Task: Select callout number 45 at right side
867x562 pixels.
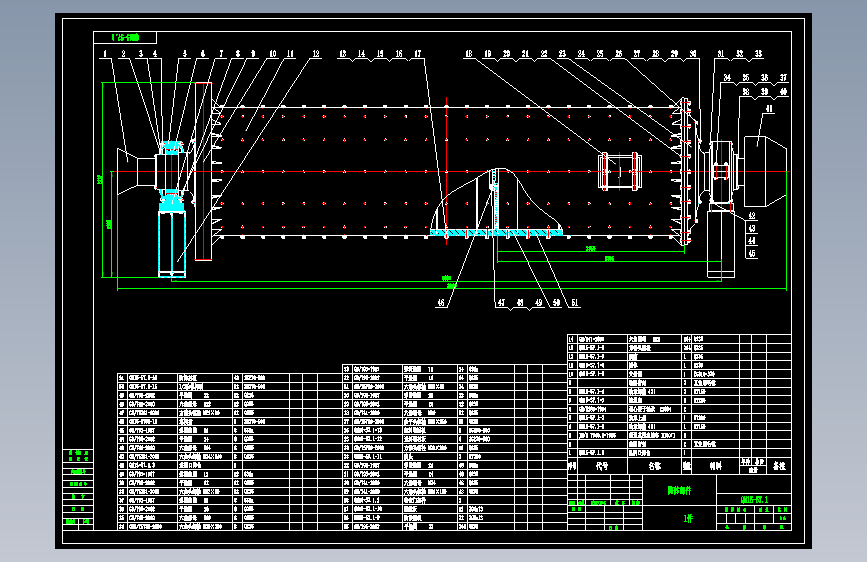Action: coord(751,254)
